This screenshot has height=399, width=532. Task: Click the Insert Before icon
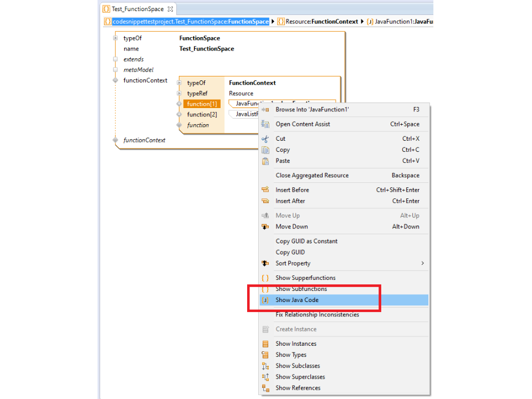265,190
